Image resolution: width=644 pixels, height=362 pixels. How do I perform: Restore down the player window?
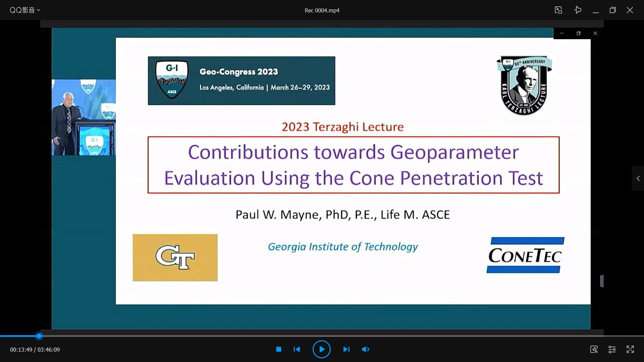pyautogui.click(x=612, y=10)
